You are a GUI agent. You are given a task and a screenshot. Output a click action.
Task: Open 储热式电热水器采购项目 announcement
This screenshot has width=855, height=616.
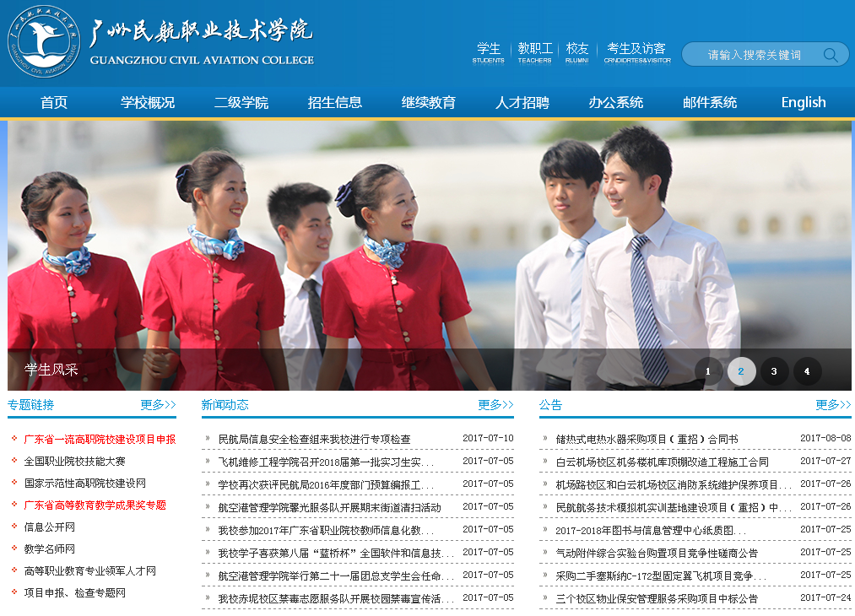click(647, 440)
